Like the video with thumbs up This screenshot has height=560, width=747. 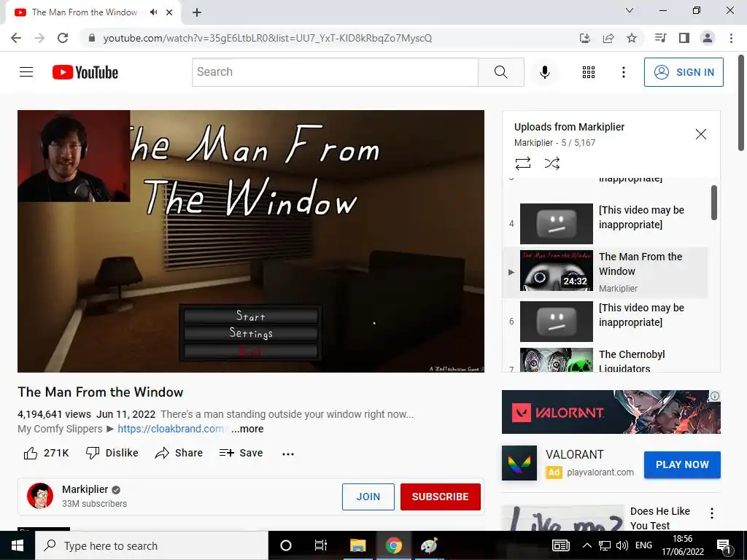(46, 453)
